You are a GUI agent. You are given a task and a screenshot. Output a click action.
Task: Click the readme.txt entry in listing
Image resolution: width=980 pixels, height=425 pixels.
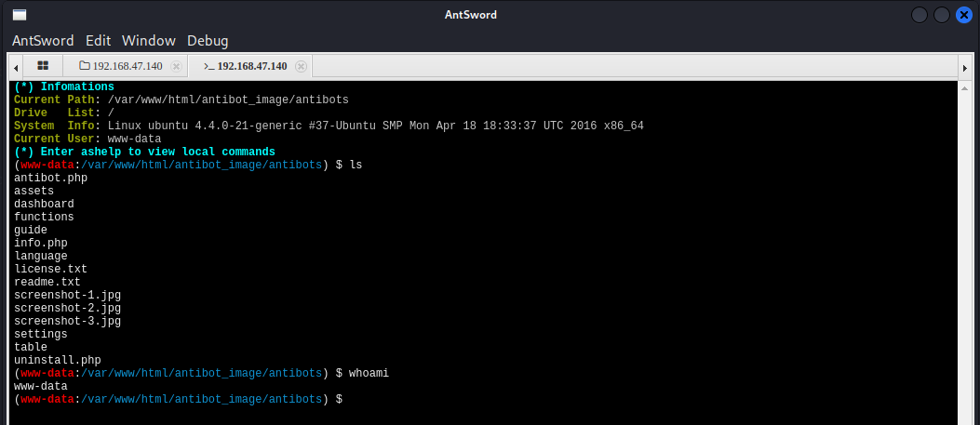[x=47, y=282]
